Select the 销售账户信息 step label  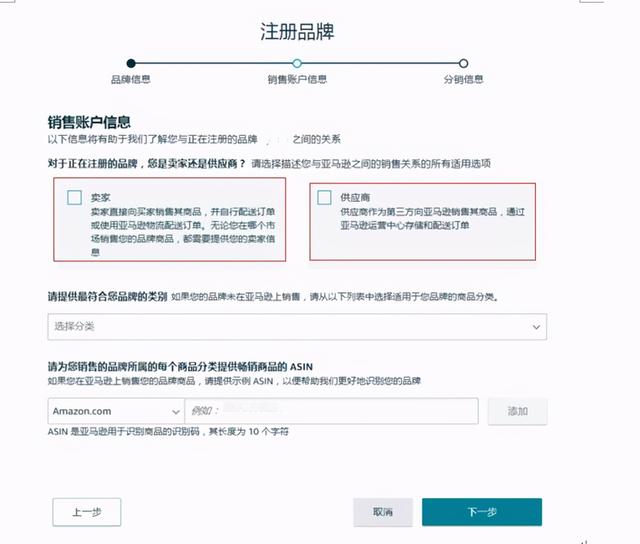297,79
